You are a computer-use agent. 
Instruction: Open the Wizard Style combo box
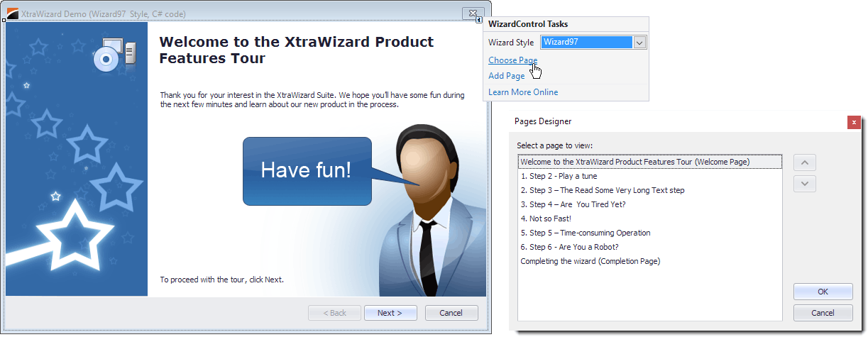[x=593, y=43]
